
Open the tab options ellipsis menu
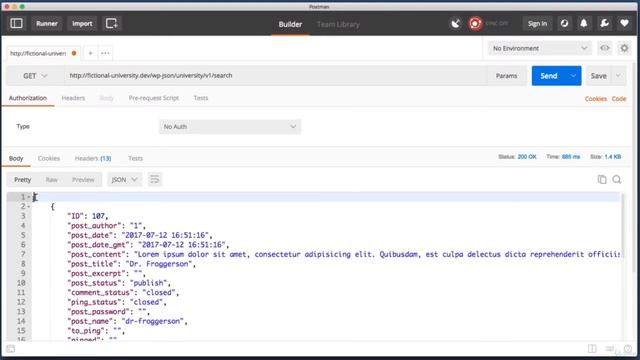click(105, 53)
